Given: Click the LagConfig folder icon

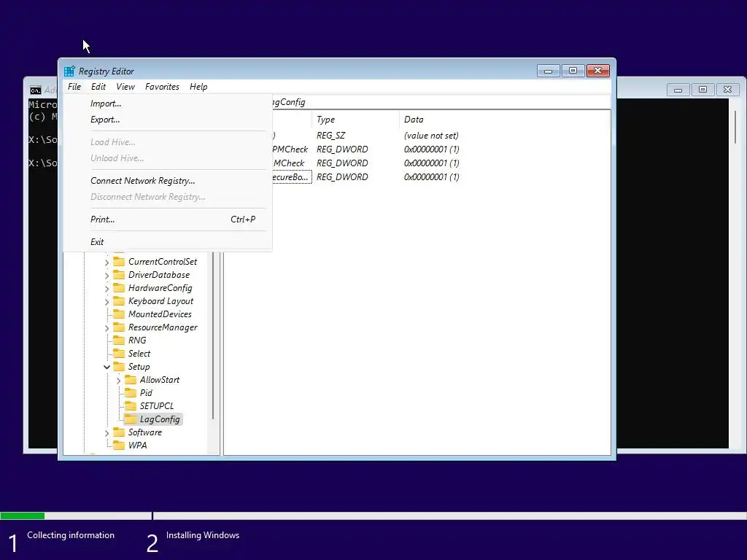Looking at the screenshot, I should [131, 419].
